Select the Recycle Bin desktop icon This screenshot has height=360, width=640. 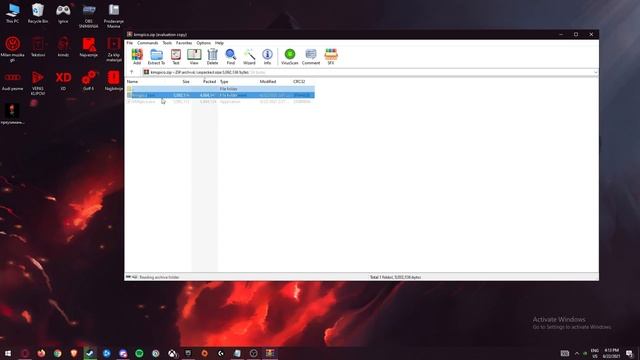point(38,13)
